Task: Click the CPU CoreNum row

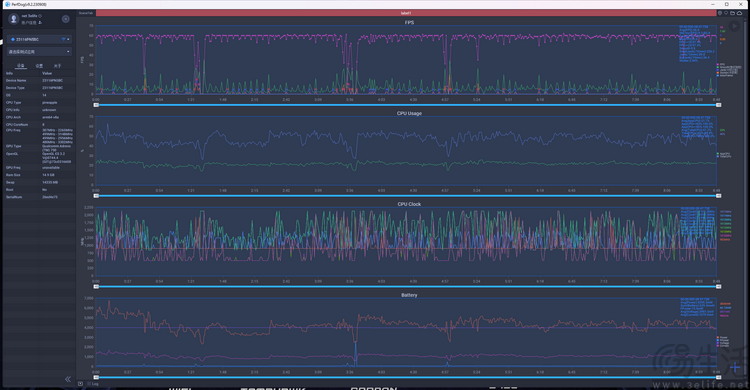Action: 39,124
